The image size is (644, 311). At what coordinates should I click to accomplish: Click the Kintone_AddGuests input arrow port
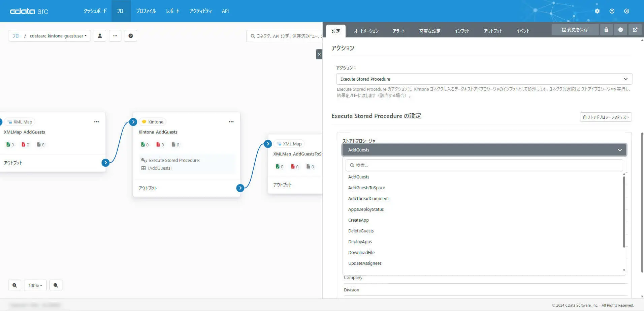133,122
